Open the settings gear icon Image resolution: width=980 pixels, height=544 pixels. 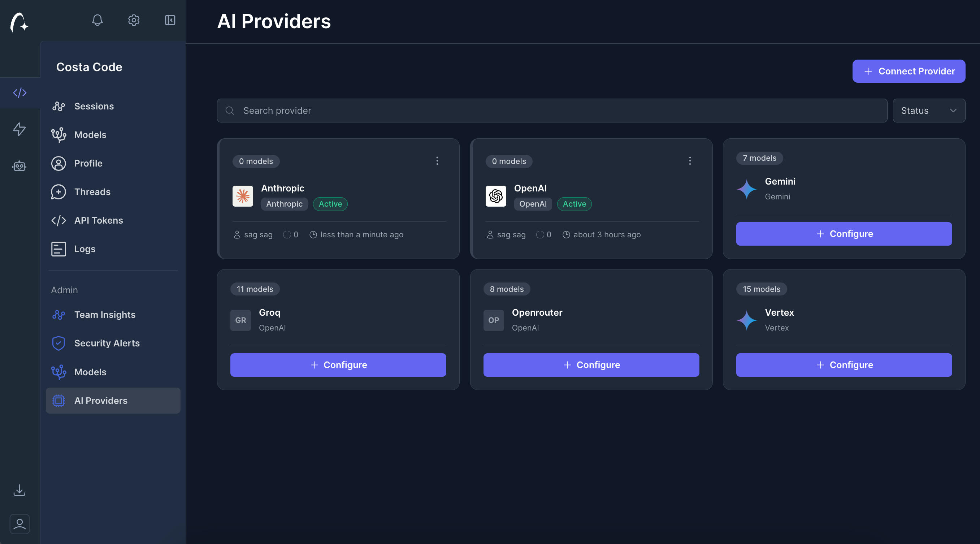pos(134,21)
